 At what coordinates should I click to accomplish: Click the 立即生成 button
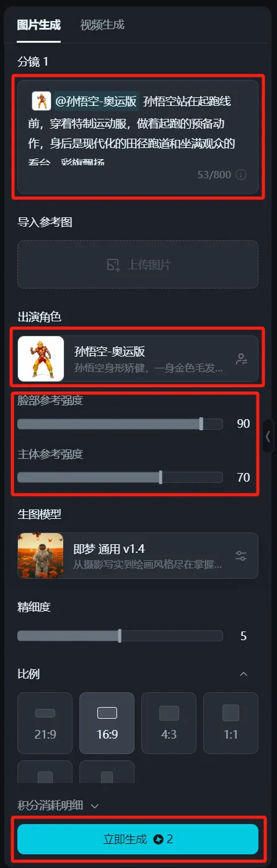tap(138, 839)
